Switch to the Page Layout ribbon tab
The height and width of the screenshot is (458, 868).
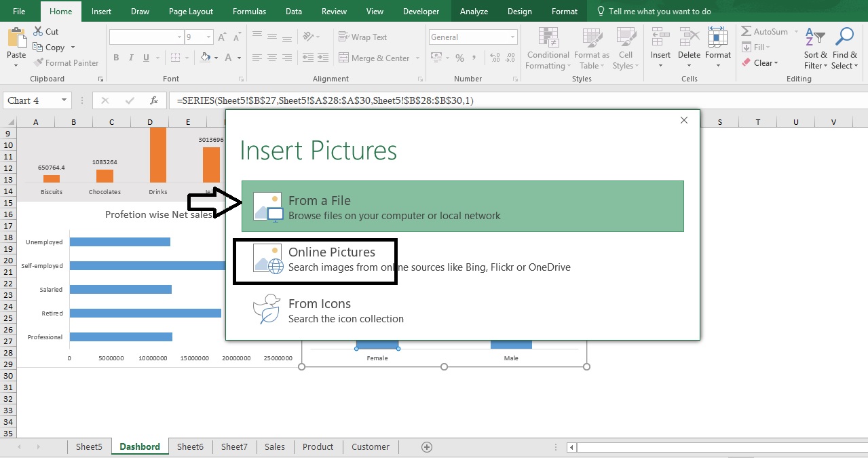(191, 11)
